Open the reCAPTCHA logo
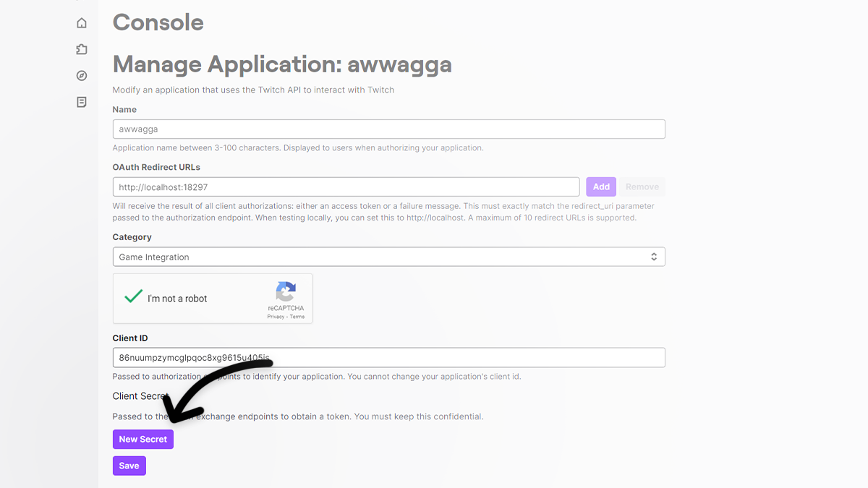This screenshot has width=868, height=488. click(286, 291)
